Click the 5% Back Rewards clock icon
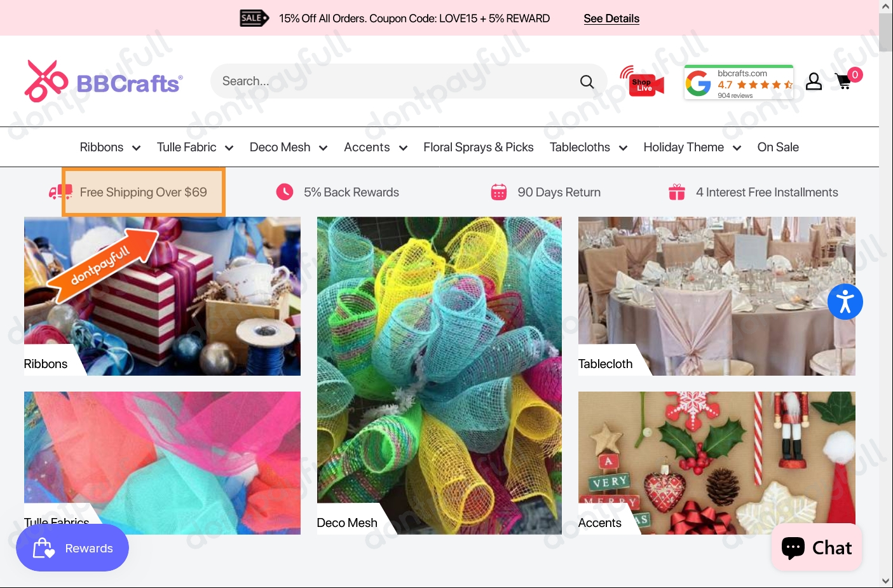 [283, 191]
